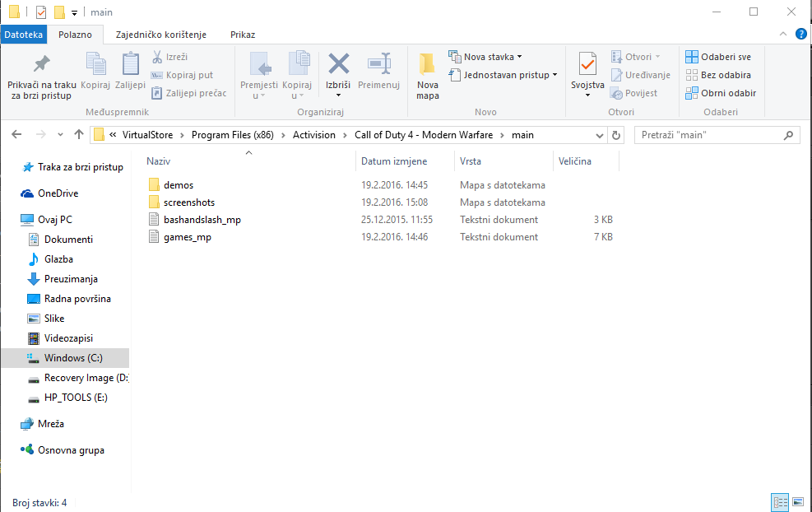
Task: Open the Nova stavka dropdown
Action: (485, 57)
